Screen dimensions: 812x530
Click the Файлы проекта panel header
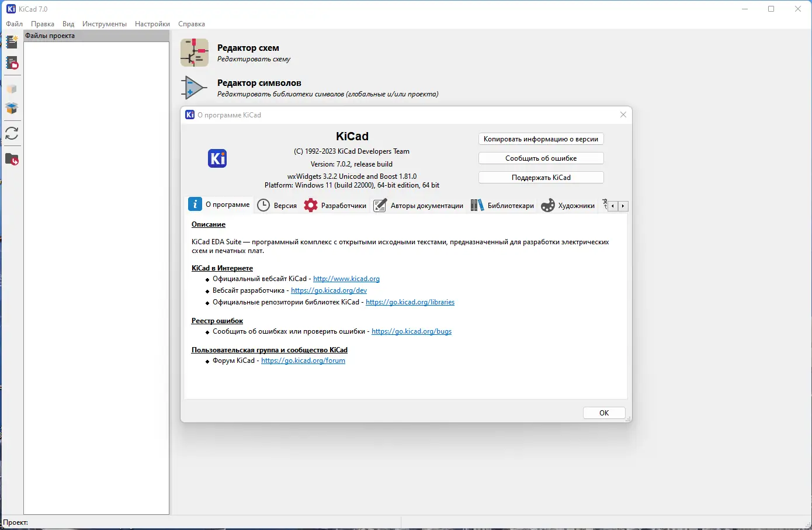96,36
